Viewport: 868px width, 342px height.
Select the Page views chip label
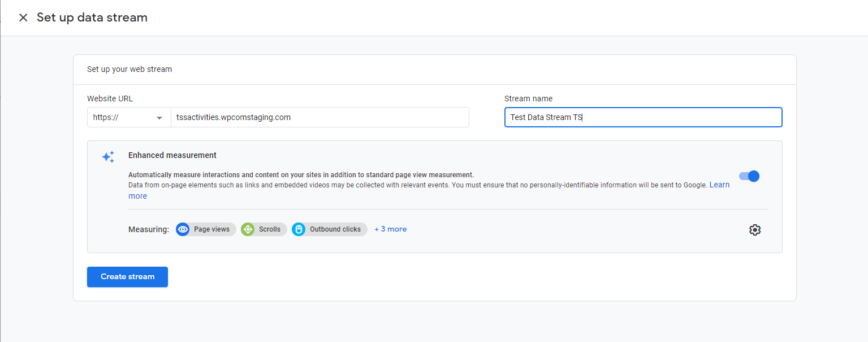click(212, 229)
